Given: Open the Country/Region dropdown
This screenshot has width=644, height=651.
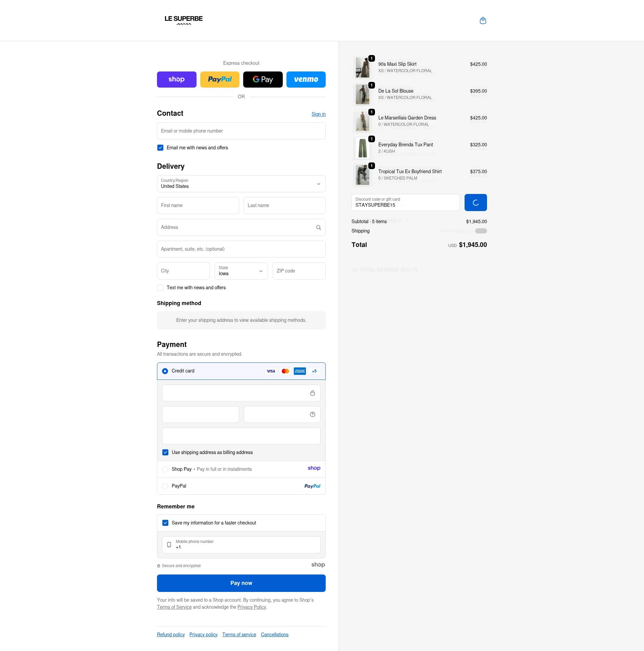Looking at the screenshot, I should coord(241,184).
